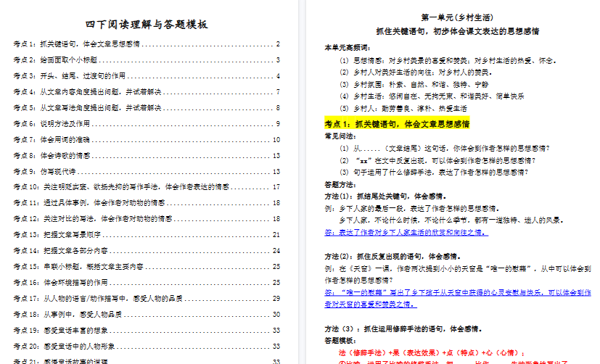
Task: Click contents entry 考点12：关注对比的写法
Action: click(x=147, y=219)
